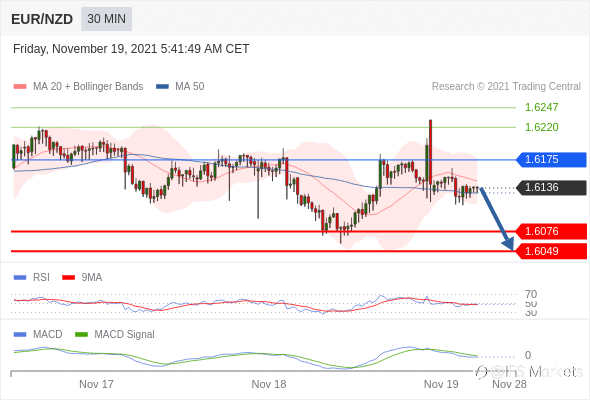The image size is (590, 400).
Task: Click the 'MACD' legend label
Action: tap(48, 335)
